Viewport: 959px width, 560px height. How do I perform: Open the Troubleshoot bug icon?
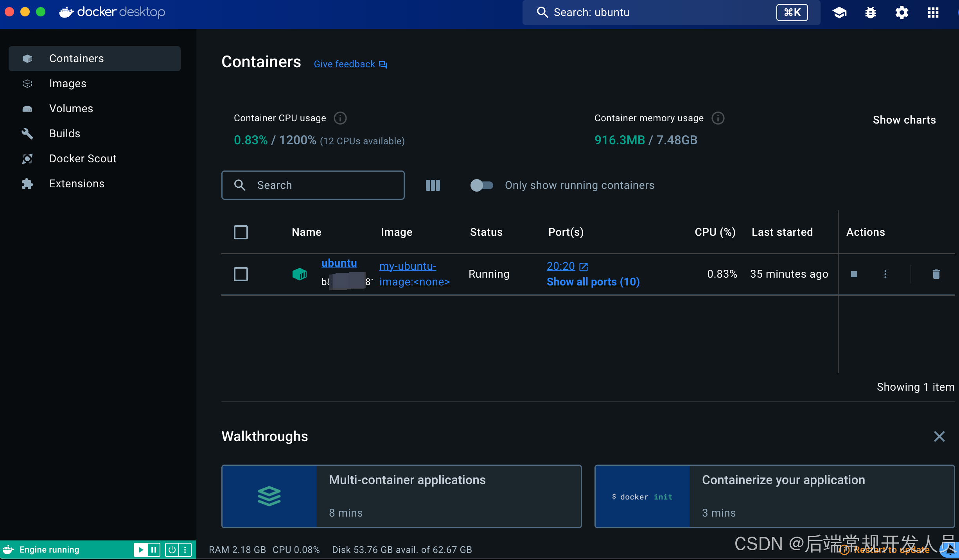coord(871,13)
